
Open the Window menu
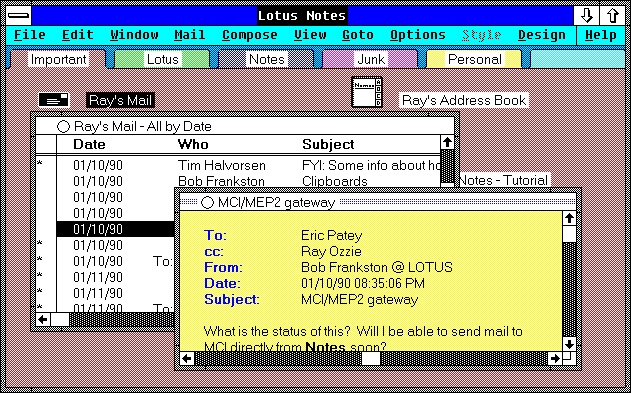click(x=134, y=35)
